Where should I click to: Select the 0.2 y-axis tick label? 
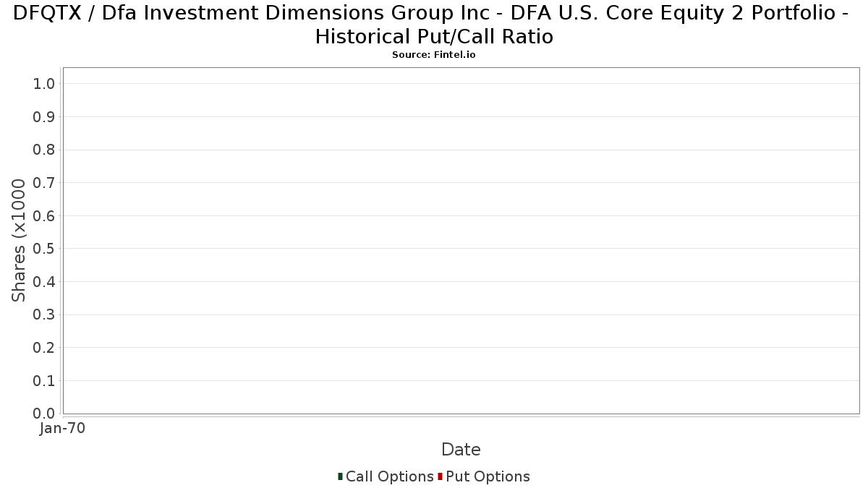[x=44, y=348]
